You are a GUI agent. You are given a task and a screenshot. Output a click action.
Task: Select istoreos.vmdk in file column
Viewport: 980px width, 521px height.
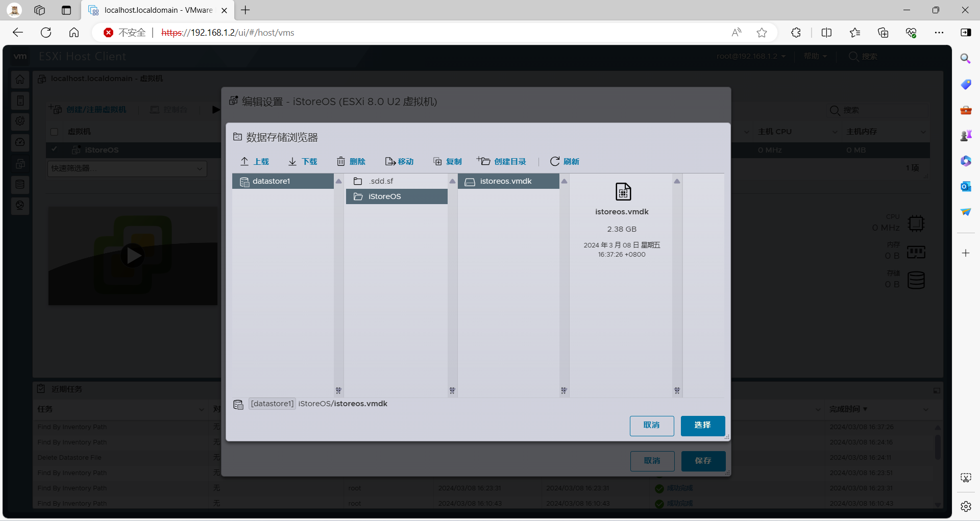click(x=508, y=181)
